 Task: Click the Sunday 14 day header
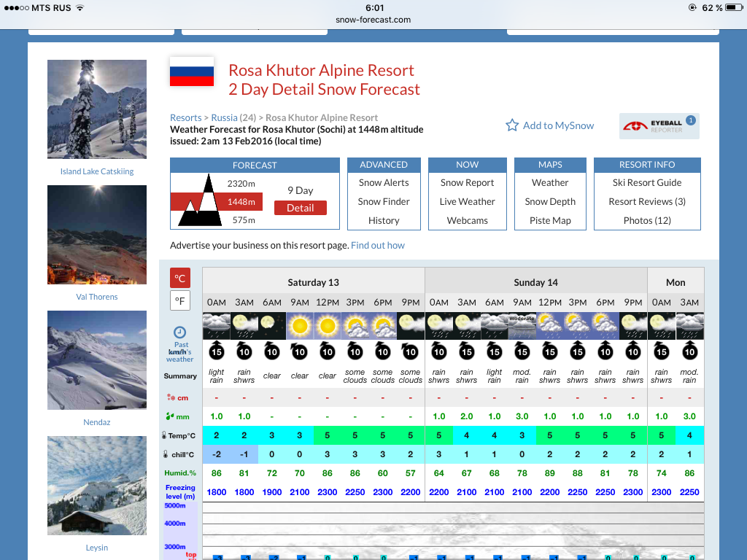coord(536,282)
